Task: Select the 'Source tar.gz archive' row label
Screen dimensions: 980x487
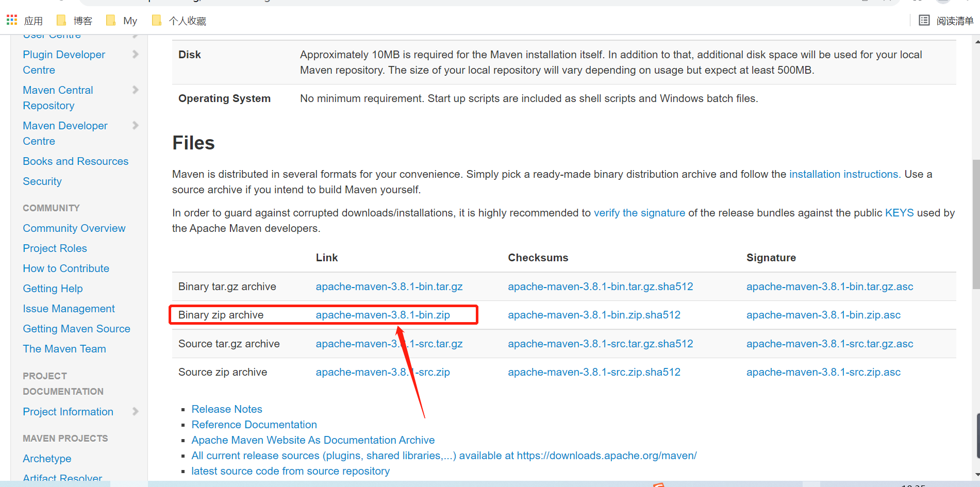Action: [229, 344]
